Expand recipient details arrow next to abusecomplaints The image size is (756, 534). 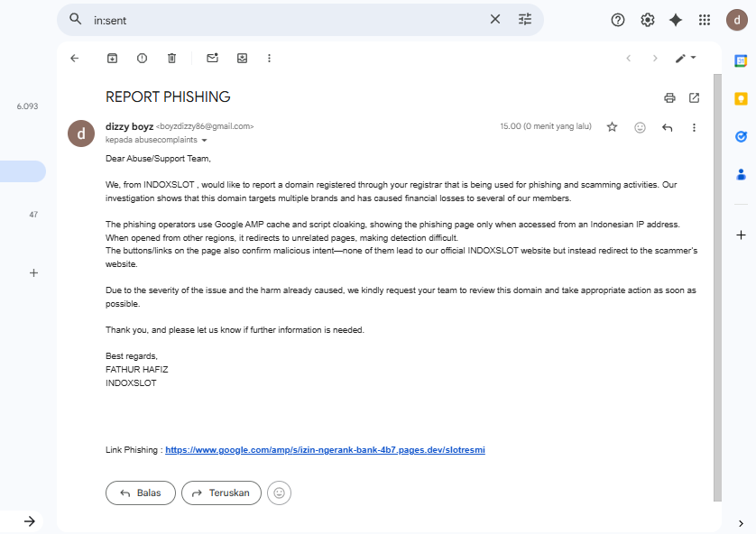click(x=205, y=140)
